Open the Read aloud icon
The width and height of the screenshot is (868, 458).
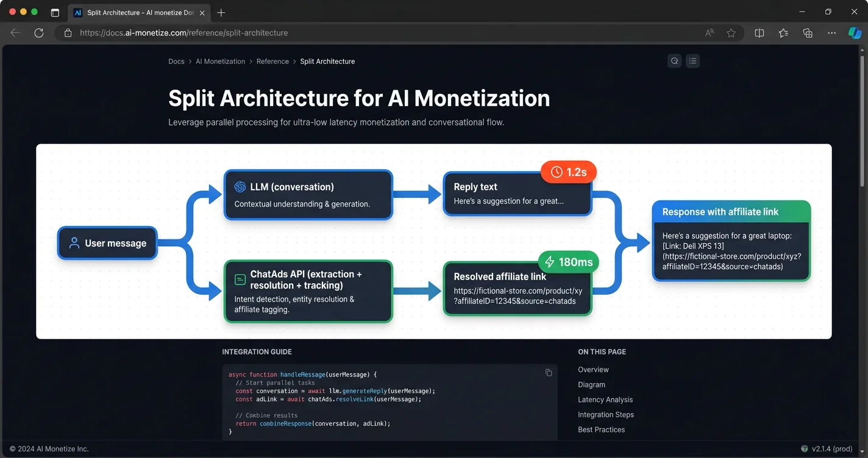pos(710,33)
